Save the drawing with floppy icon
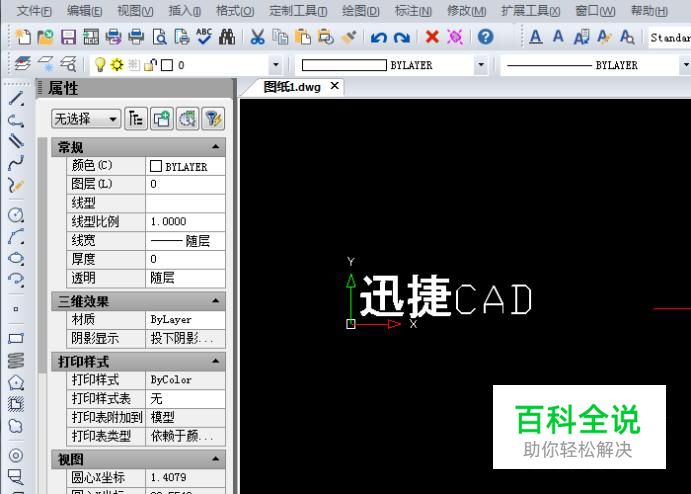The width and height of the screenshot is (691, 494). [x=68, y=37]
